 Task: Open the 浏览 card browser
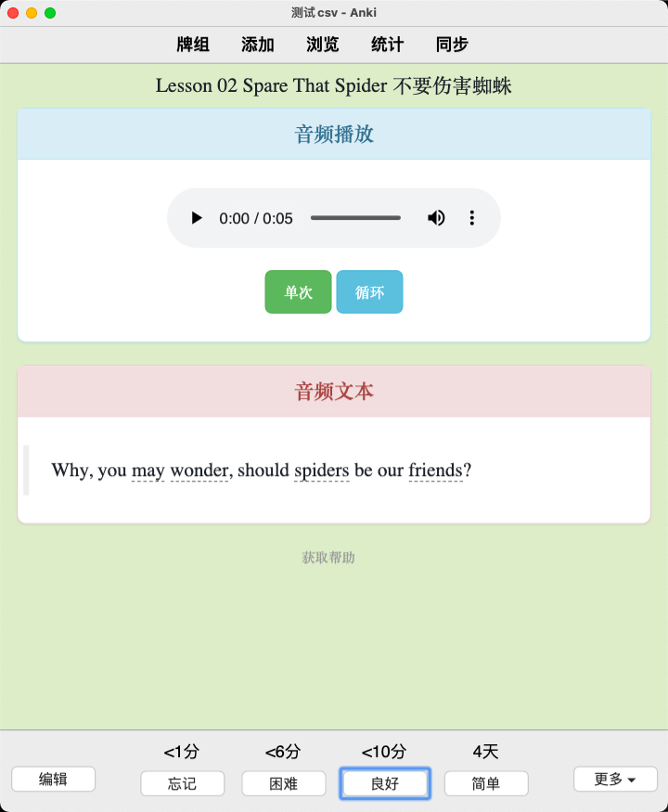click(322, 45)
